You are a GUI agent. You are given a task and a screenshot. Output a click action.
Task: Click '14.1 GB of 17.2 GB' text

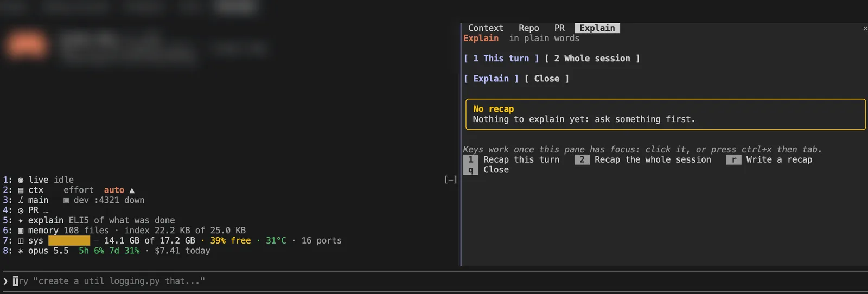click(150, 241)
